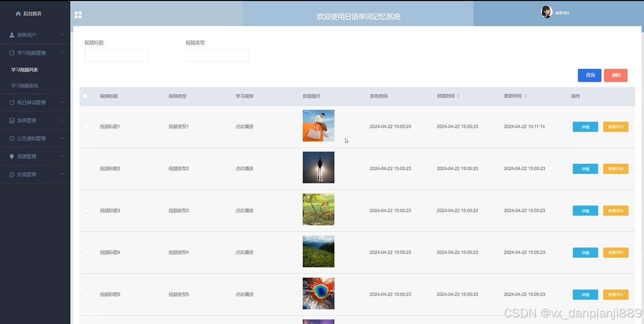Click the user icon beside 系统用户
Image resolution: width=644 pixels, height=324 pixels.
click(12, 35)
